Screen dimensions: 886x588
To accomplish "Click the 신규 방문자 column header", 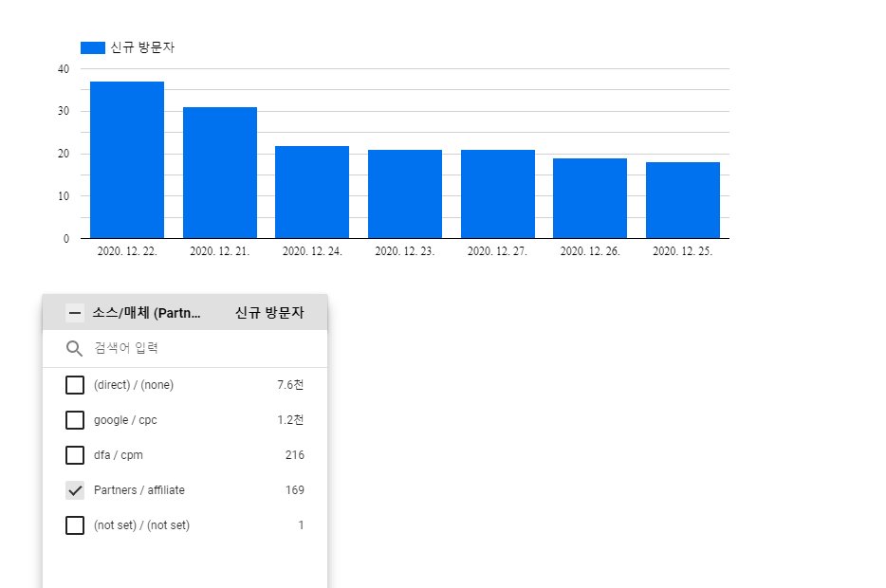I will (x=269, y=313).
